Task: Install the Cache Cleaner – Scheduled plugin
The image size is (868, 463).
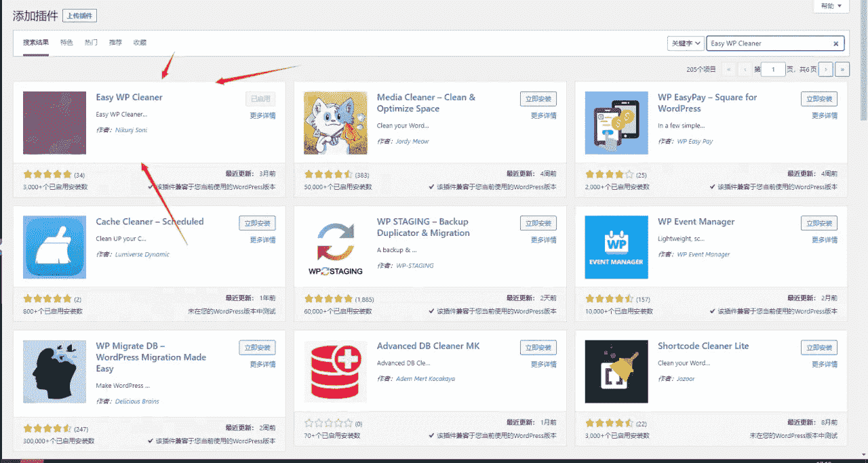Action: click(258, 223)
